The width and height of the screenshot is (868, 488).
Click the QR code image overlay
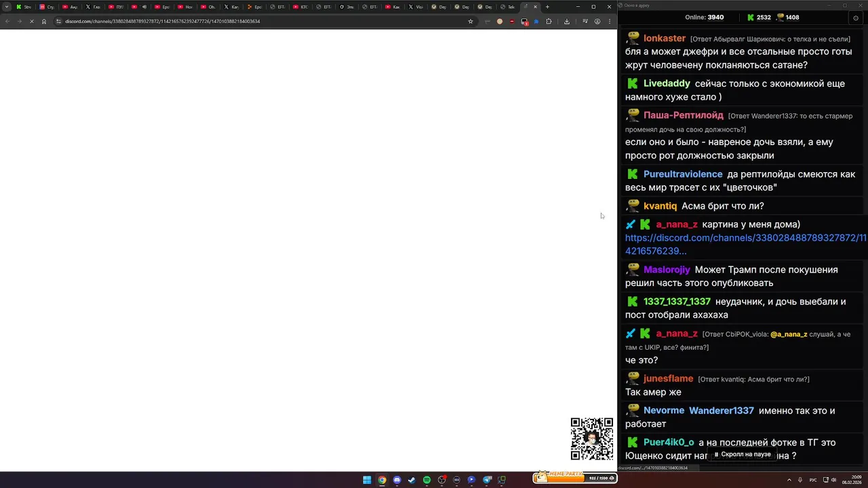coord(592,439)
